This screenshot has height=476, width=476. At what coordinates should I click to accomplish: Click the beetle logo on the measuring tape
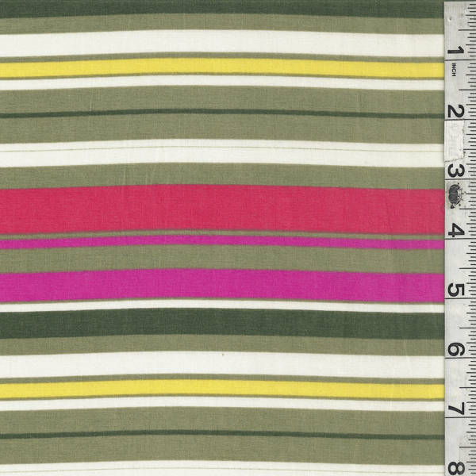[455, 195]
